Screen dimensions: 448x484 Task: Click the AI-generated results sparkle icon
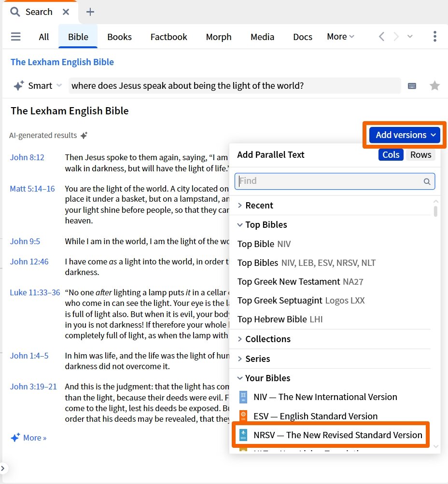pos(84,135)
